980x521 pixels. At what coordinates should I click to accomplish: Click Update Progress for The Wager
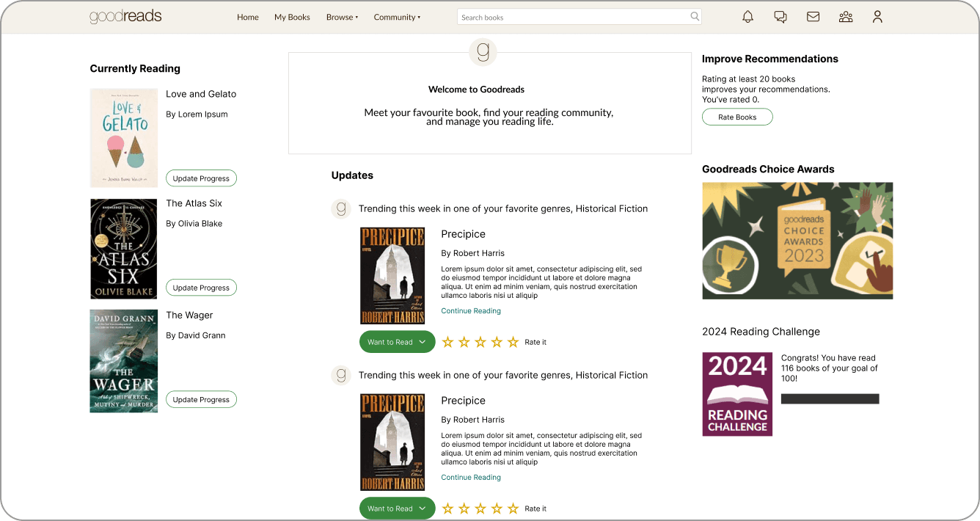click(x=201, y=399)
